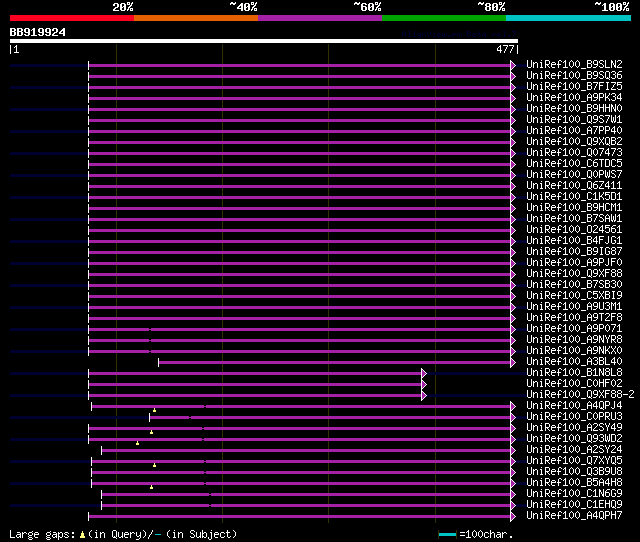Click the UniRef100_B9HCM1 label
Screen dimensions: 640x542
pyautogui.click(x=574, y=208)
